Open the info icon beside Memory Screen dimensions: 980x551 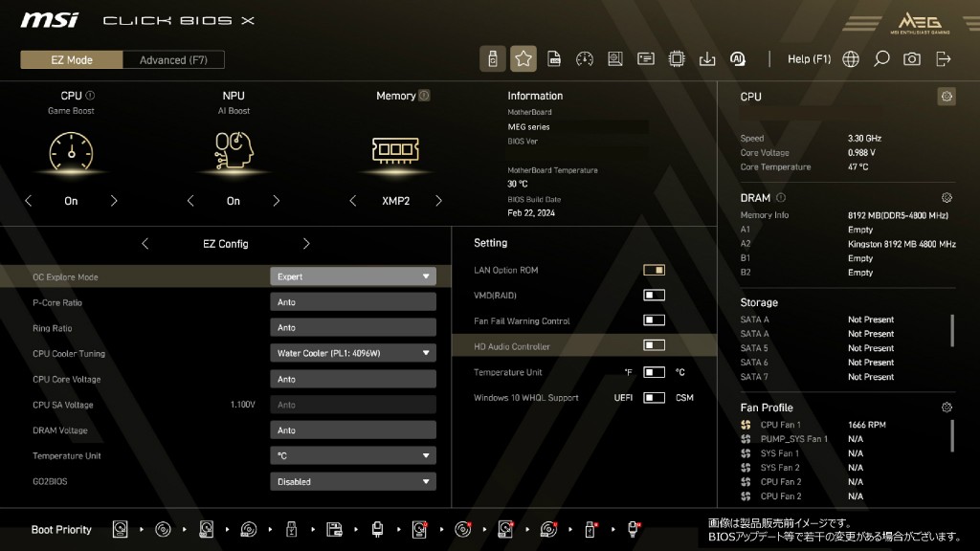click(x=424, y=96)
